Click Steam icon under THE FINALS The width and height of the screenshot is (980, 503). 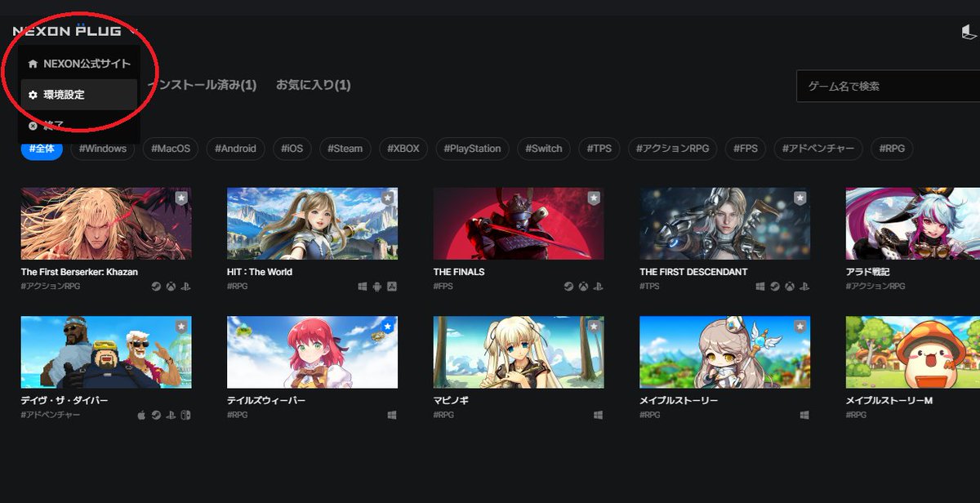tap(569, 287)
